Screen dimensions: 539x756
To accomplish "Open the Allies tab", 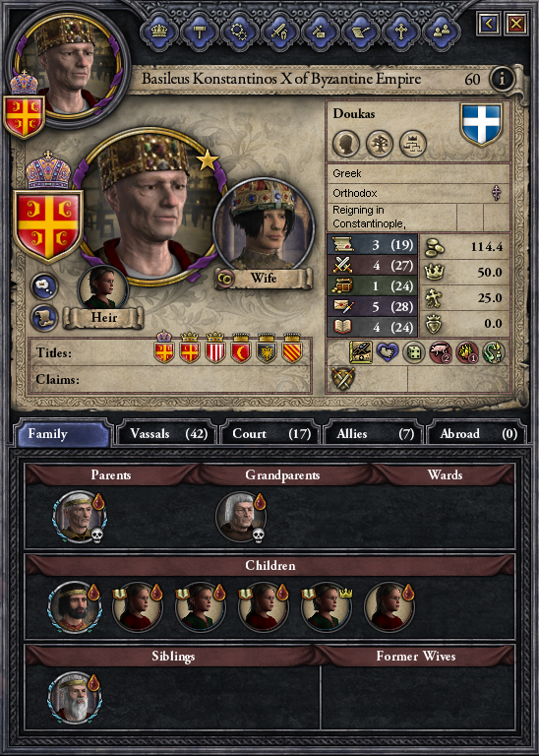I will pyautogui.click(x=374, y=434).
